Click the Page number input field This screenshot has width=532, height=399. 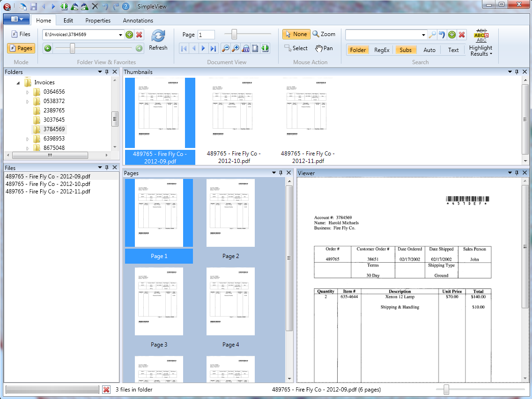point(206,35)
